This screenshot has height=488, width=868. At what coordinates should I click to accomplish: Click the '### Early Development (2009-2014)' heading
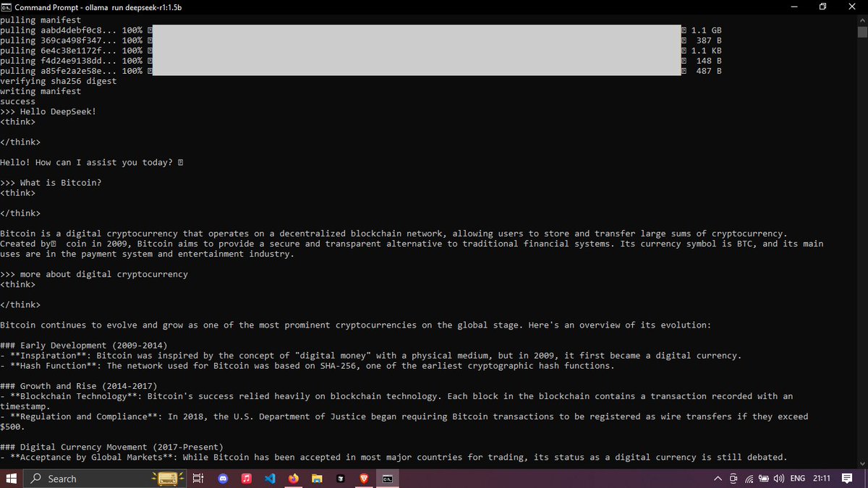(83, 346)
